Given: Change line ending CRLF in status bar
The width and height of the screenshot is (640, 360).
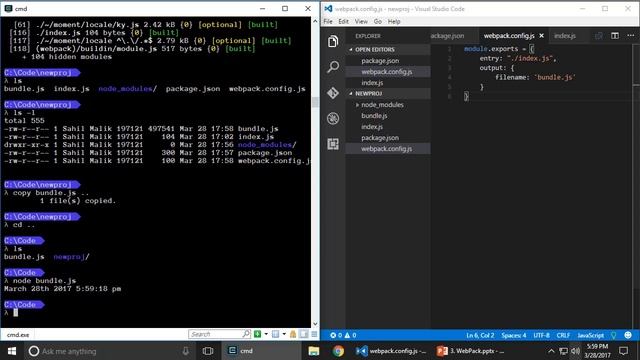Looking at the screenshot, I should point(563,335).
